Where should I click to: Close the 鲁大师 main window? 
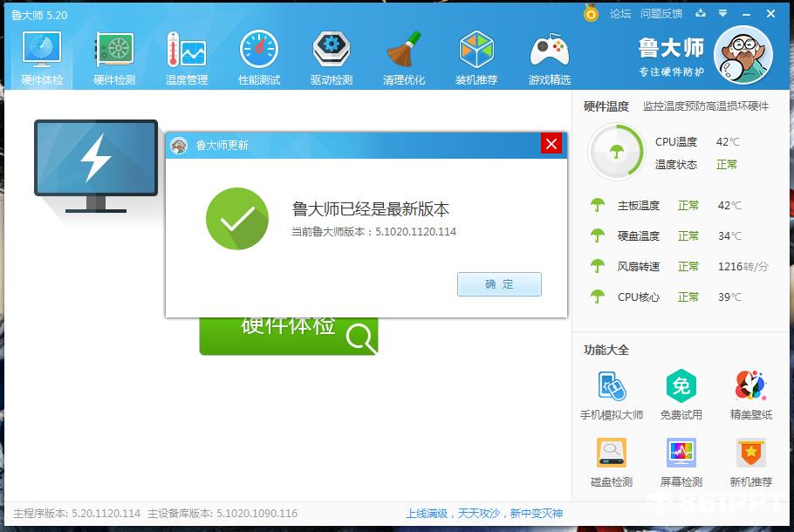[x=770, y=14]
